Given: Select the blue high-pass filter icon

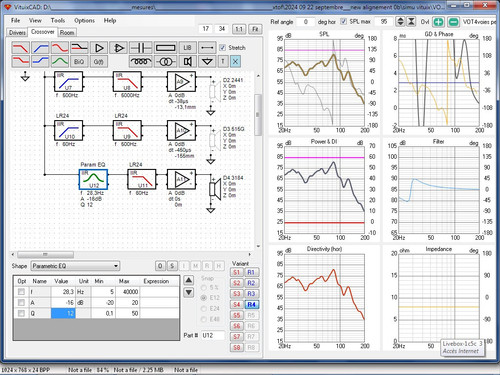Looking at the screenshot, I should coord(40,48).
